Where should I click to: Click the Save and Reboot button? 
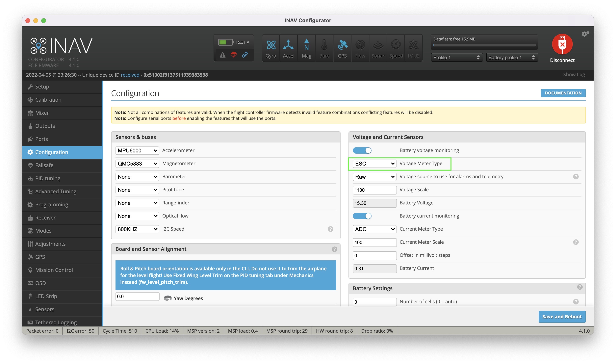tap(562, 317)
